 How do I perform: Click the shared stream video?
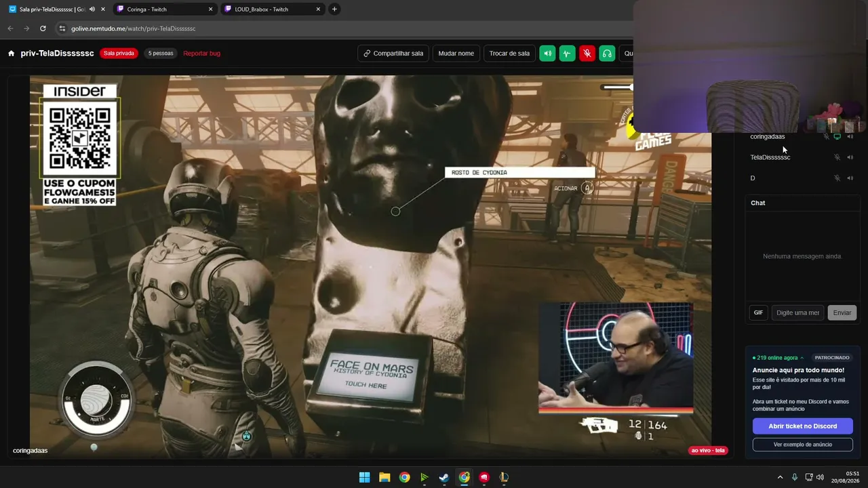(370, 266)
